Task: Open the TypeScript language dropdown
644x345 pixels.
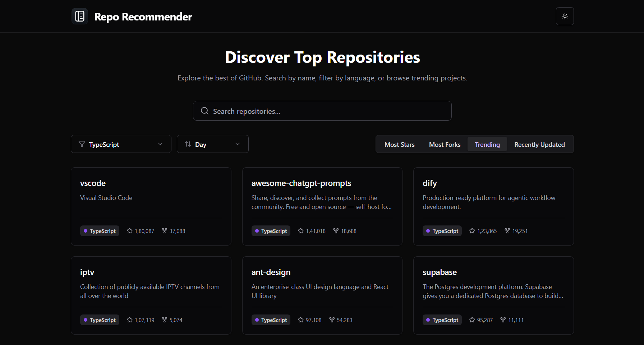Action: 121,144
